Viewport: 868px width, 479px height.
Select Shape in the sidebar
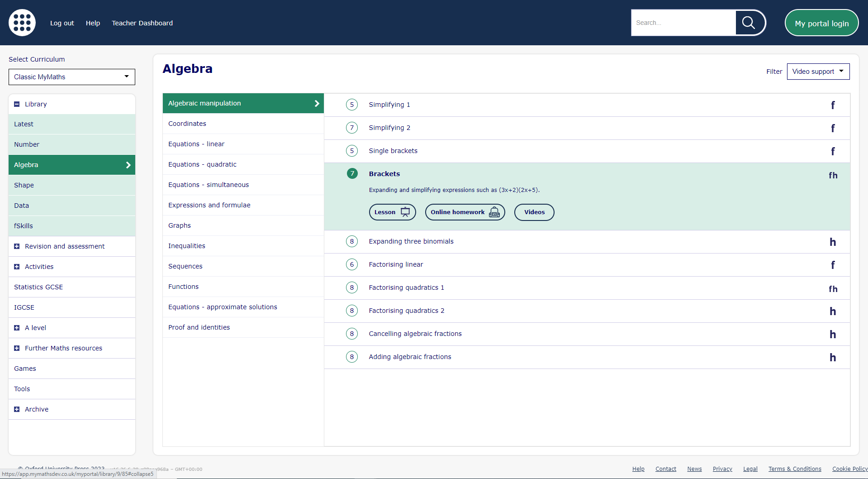coord(72,185)
